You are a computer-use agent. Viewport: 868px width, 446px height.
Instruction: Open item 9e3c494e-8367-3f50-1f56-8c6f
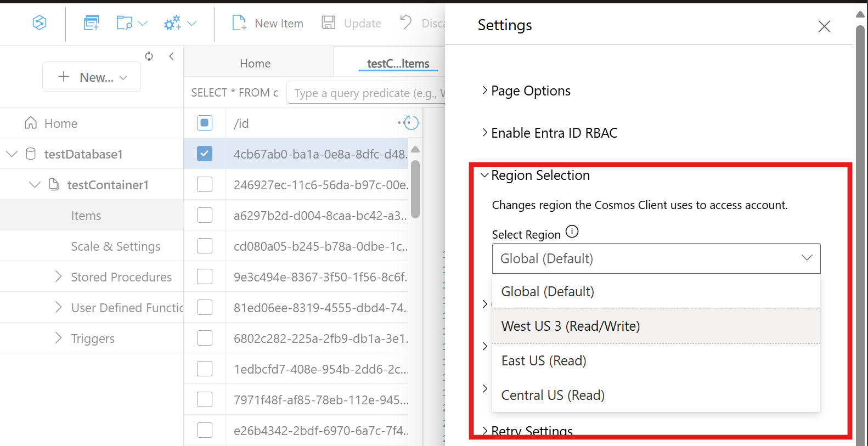click(x=320, y=277)
